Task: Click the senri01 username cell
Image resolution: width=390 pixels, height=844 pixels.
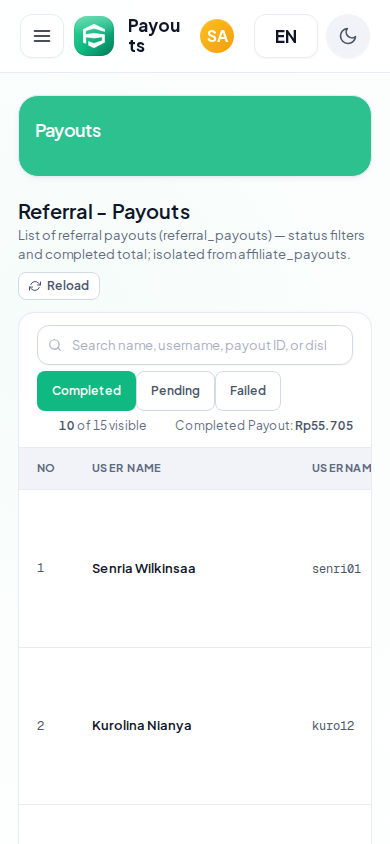Action: 337,569
